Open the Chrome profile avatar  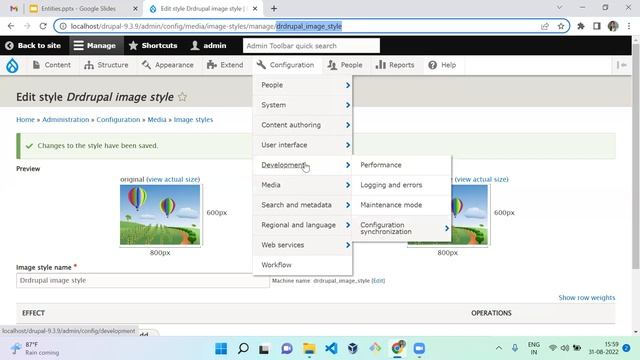[x=613, y=26]
